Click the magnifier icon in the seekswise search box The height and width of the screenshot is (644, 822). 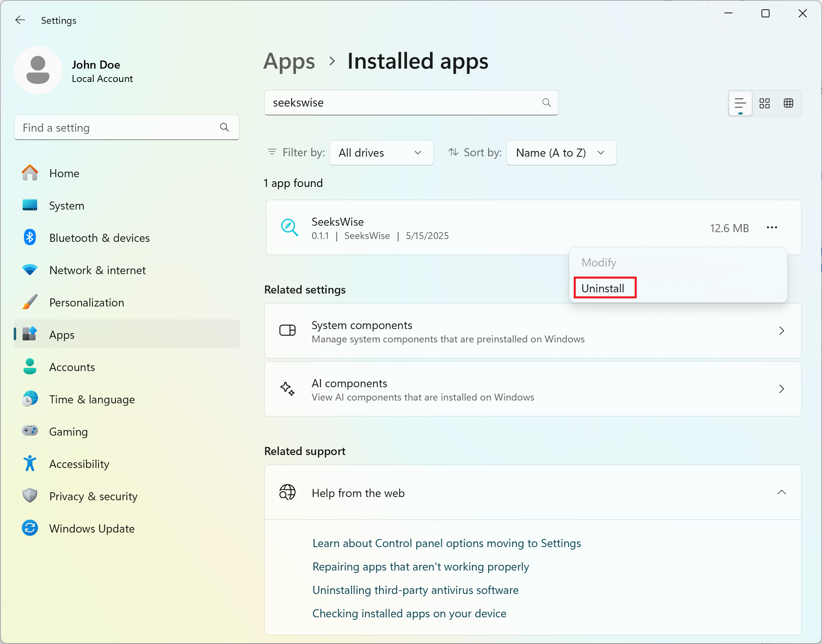(546, 103)
